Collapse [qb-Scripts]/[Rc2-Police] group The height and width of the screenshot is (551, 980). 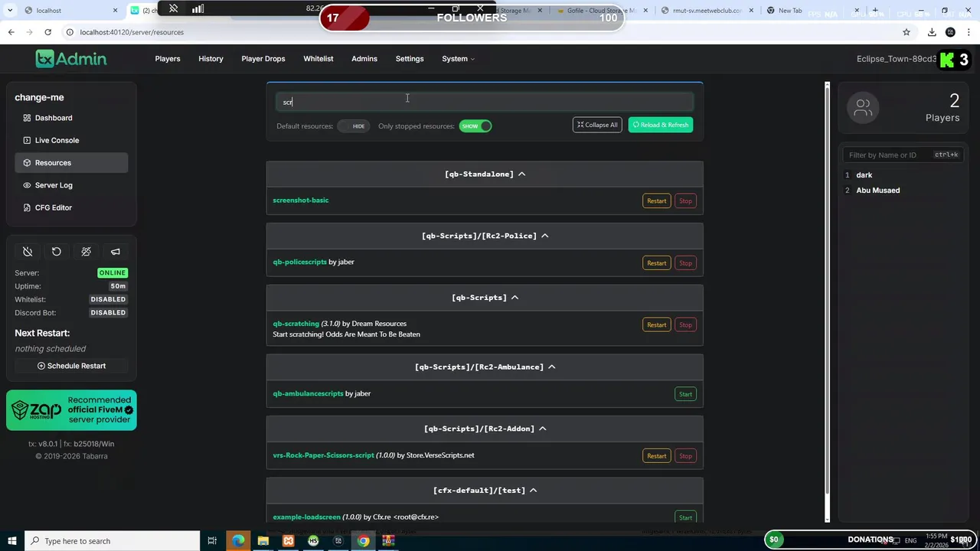tap(485, 236)
